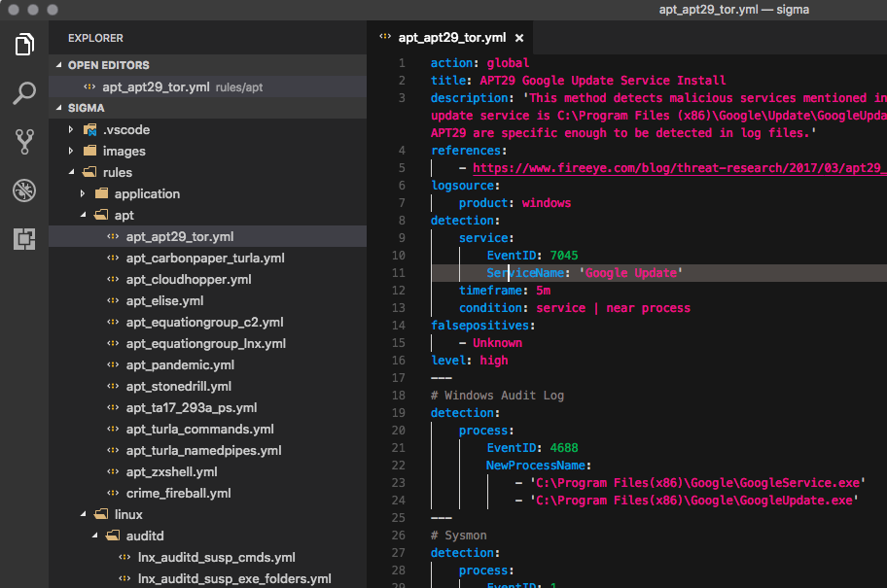Expand the application folder
887x588 pixels.
pos(83,193)
